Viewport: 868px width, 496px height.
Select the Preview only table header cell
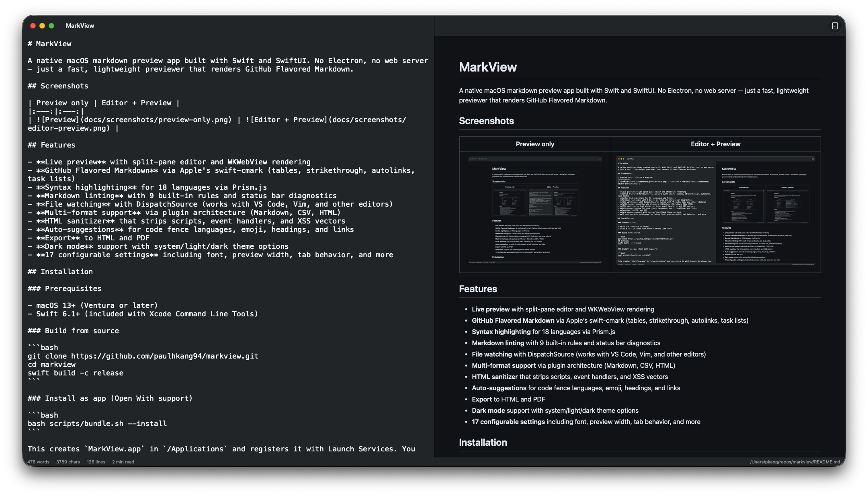click(535, 143)
